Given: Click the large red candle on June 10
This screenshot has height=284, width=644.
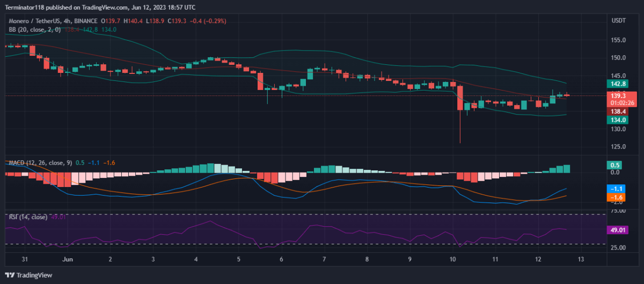Looking at the screenshot, I should point(460,99).
